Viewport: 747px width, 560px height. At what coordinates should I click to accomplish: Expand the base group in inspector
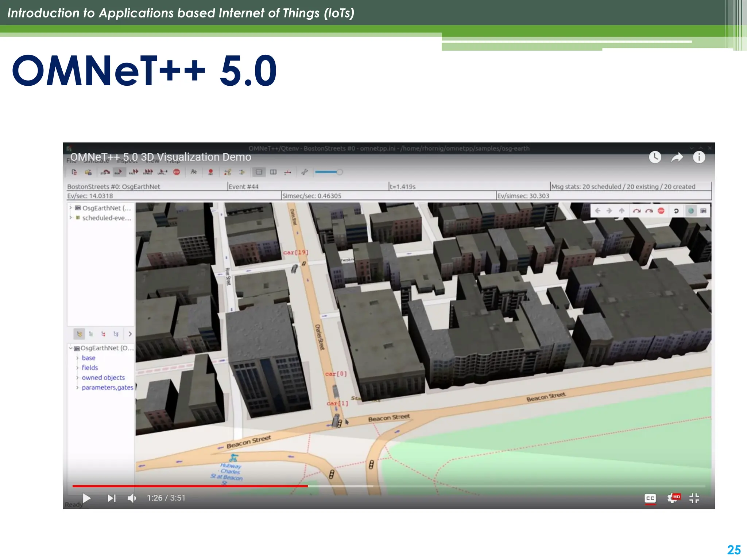pos(77,358)
